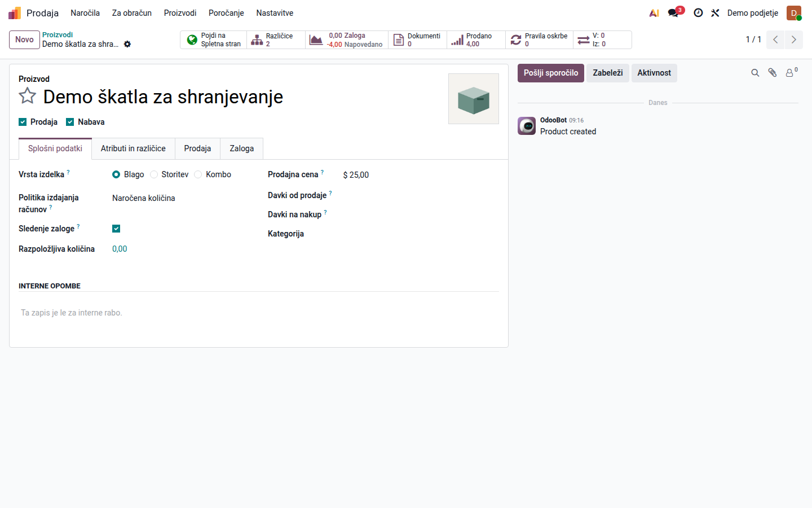Click the Zabeleži button
This screenshot has width=812, height=508.
point(608,73)
